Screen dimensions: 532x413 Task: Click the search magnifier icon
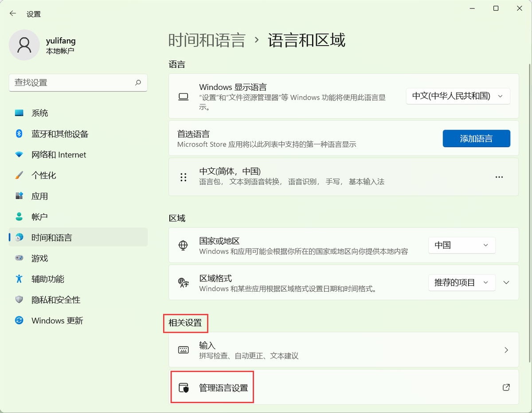pyautogui.click(x=138, y=82)
